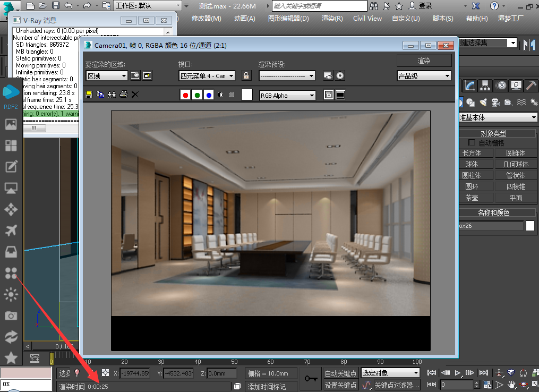The image size is (539, 392).
Task: Click the auto region selected icon
Action: click(x=147, y=75)
